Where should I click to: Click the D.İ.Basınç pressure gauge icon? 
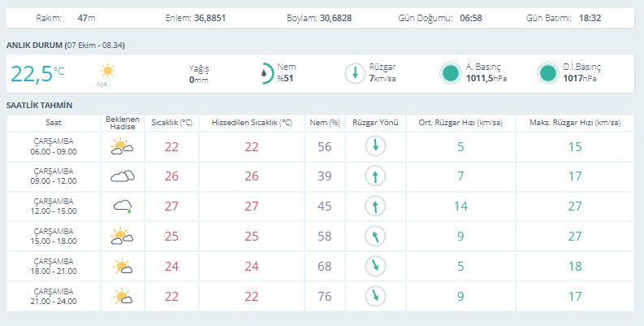pos(548,74)
